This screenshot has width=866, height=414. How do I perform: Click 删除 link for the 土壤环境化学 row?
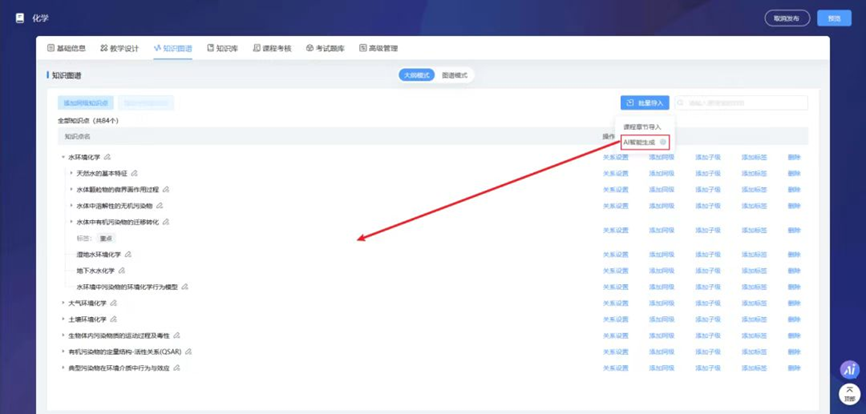(794, 319)
